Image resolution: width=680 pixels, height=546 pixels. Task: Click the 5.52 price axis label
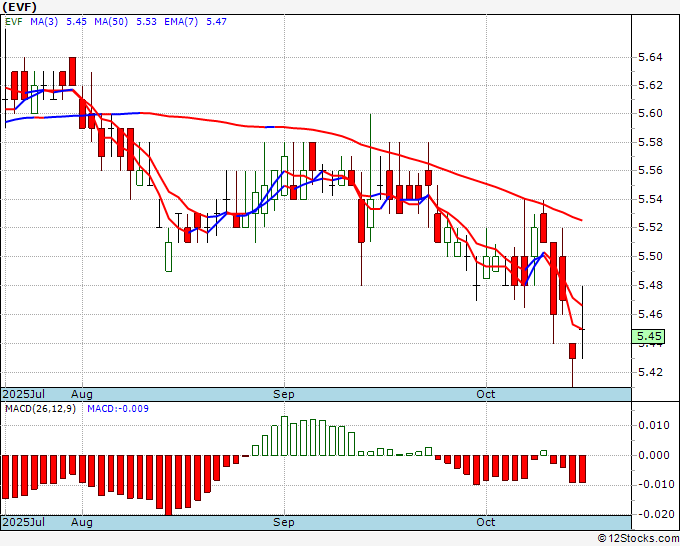[x=651, y=227]
